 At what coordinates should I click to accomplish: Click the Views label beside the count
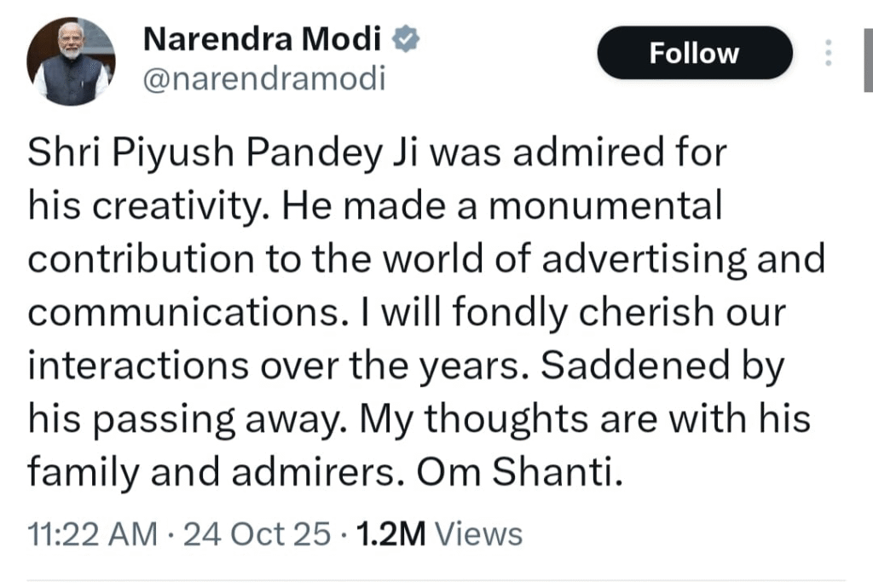478,534
